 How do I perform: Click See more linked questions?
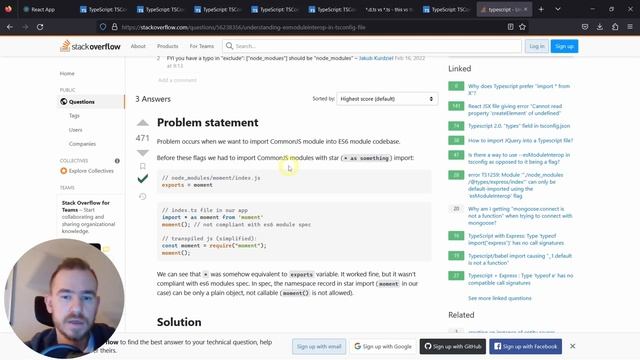(x=500, y=298)
